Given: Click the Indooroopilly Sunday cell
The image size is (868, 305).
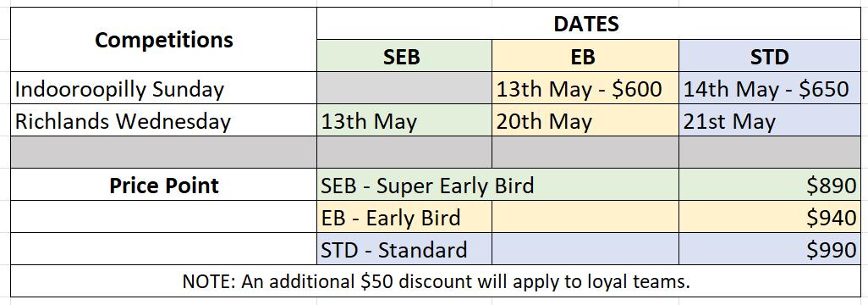Looking at the screenshot, I should (164, 87).
